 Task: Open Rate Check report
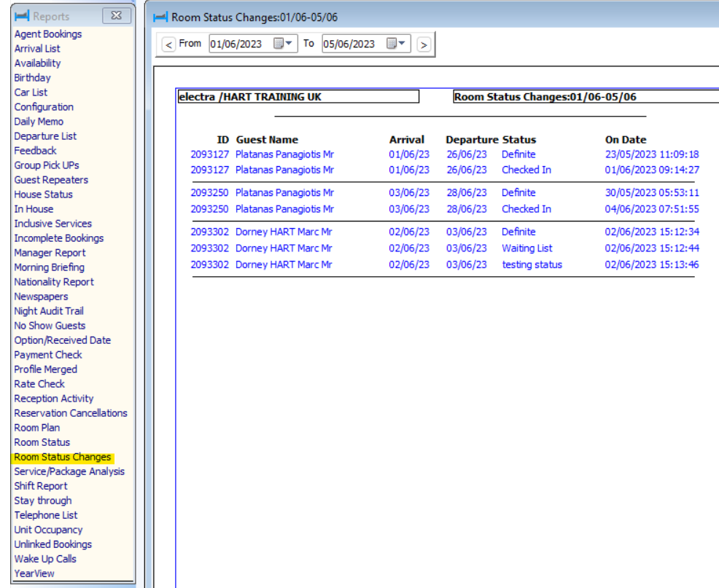pyautogui.click(x=39, y=384)
